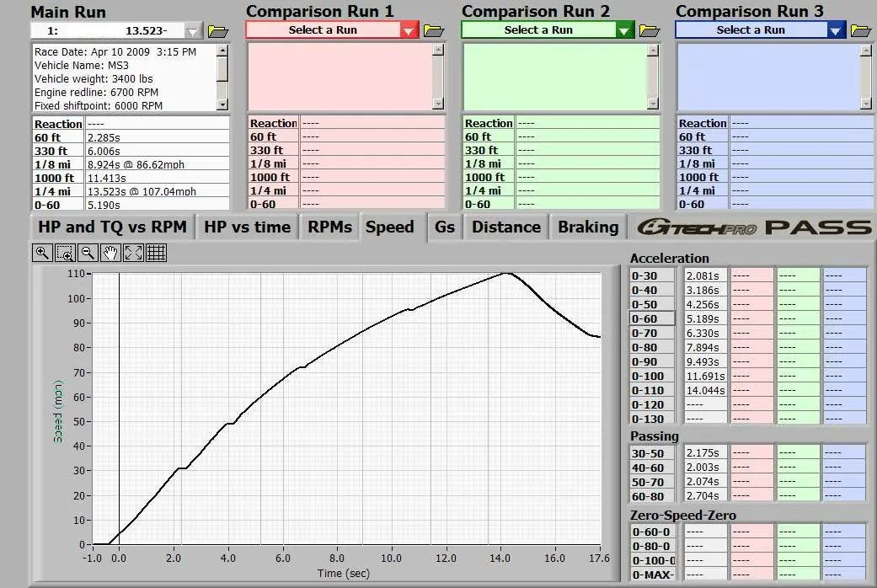Switch to the HP and TQ vs RPM tab
This screenshot has height=588, width=877.
pyautogui.click(x=113, y=227)
